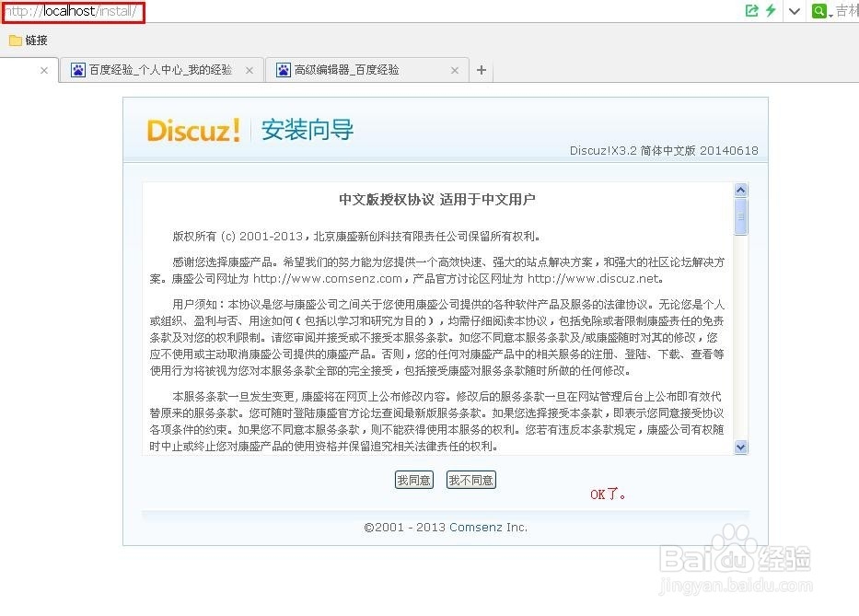Click the green lightning turbo mode icon
This screenshot has width=859, height=616.
(x=772, y=11)
